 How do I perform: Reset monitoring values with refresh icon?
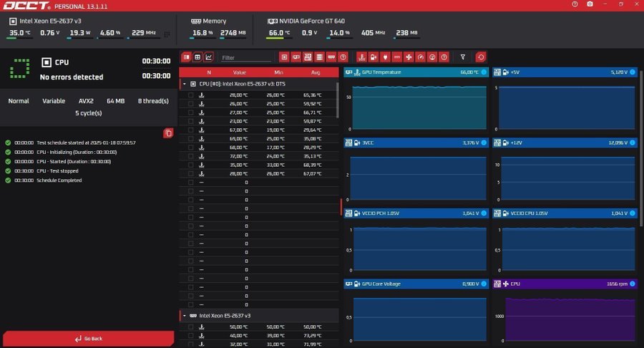pos(481,57)
